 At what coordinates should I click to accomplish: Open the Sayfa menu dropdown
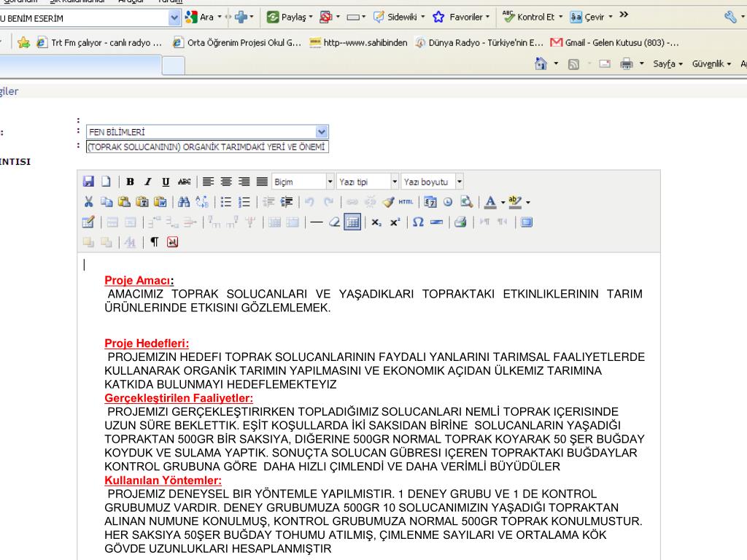click(x=667, y=64)
